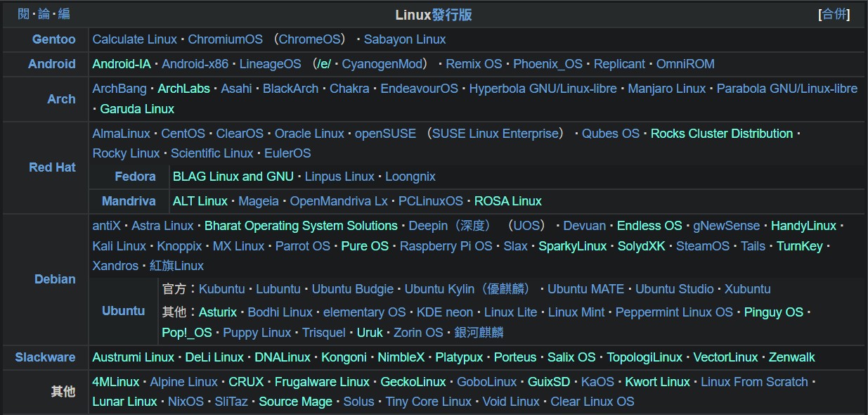Open the Android group heading link
The image size is (868, 415).
click(51, 64)
